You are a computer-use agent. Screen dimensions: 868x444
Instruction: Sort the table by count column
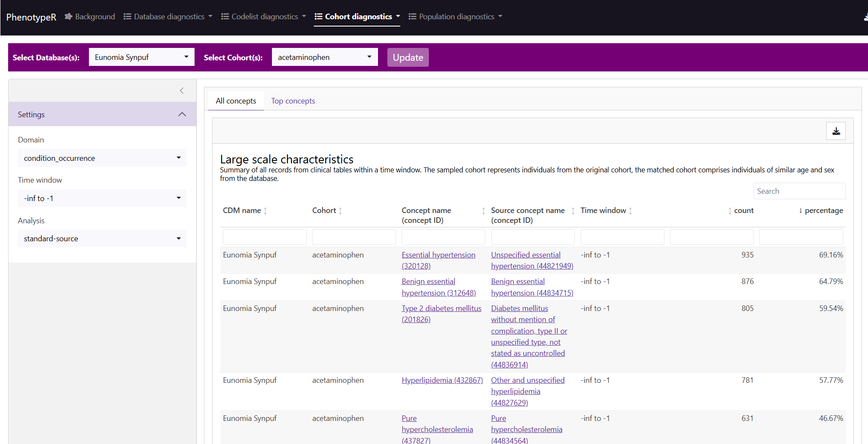tap(730, 211)
